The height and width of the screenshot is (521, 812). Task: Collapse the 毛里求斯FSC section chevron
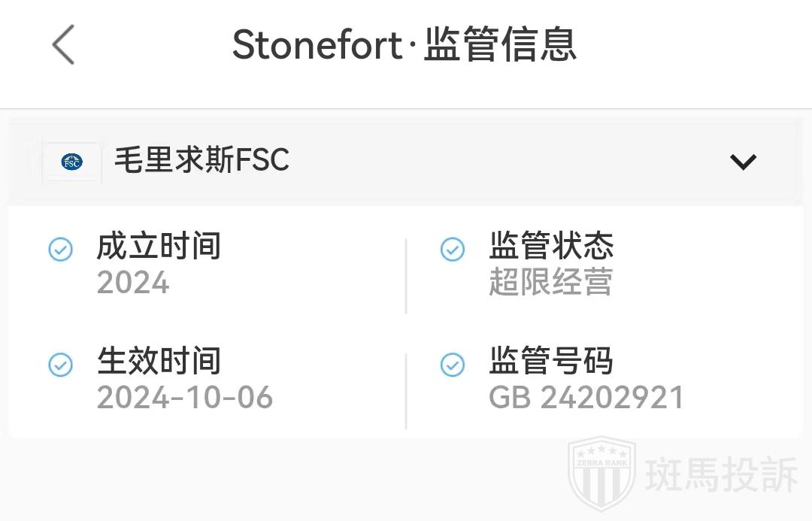[x=743, y=162]
